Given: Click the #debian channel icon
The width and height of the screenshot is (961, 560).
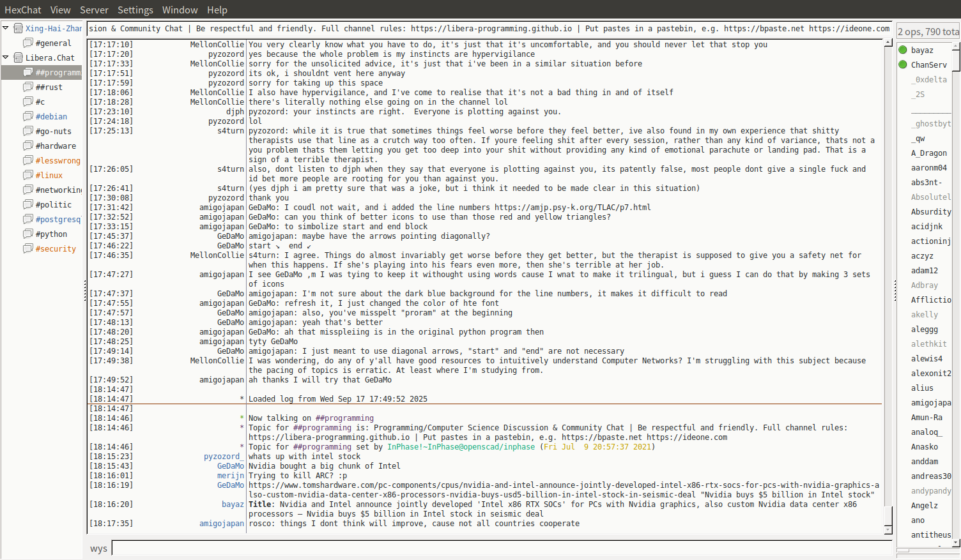Looking at the screenshot, I should point(28,116).
